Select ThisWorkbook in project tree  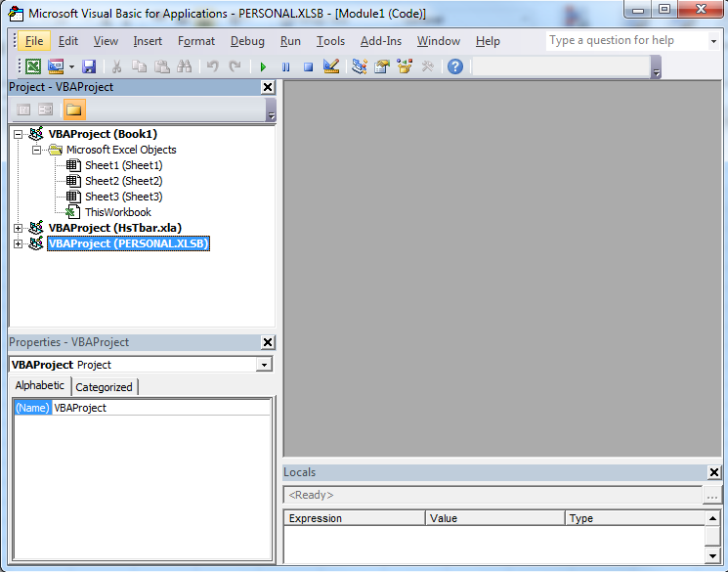pyautogui.click(x=118, y=212)
